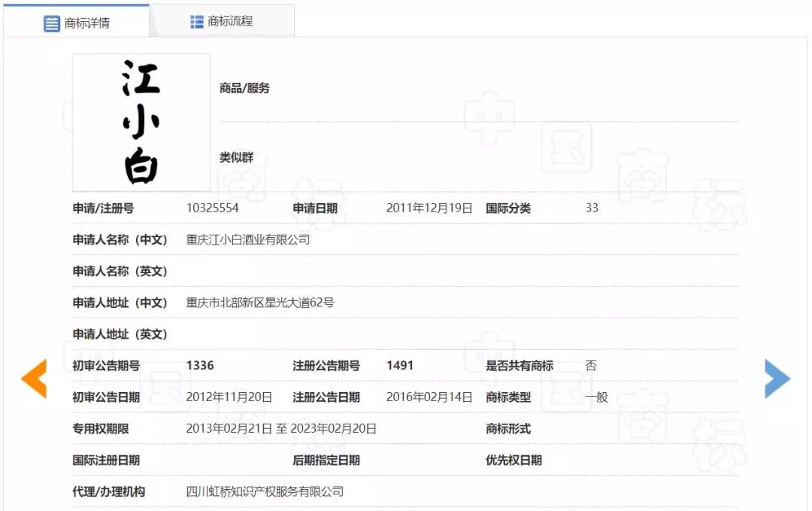Select address 重庆市北部新区星光大道62号

coord(260,302)
